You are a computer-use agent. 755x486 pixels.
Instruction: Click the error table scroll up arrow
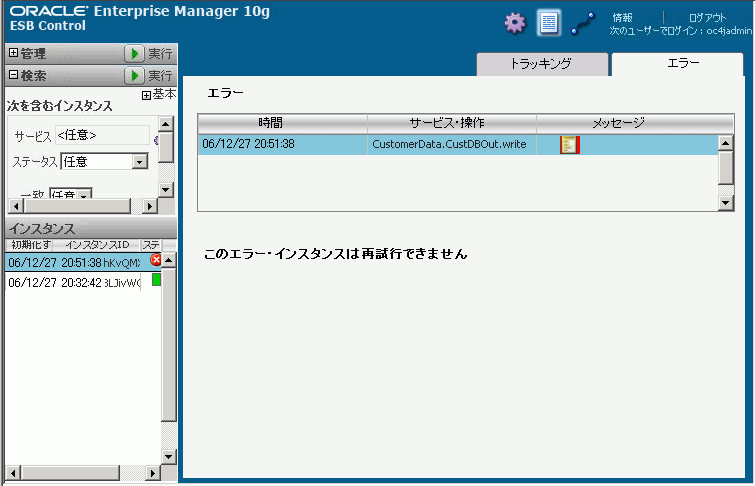[x=725, y=143]
